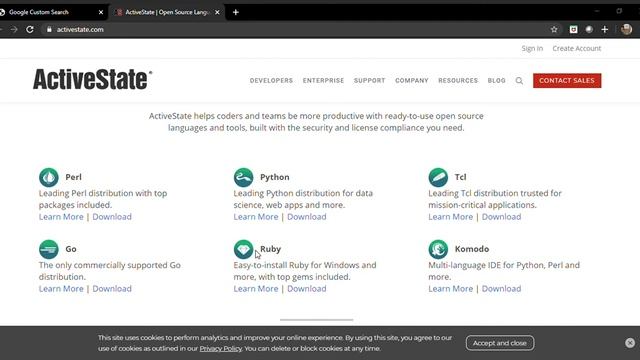The height and width of the screenshot is (360, 640).
Task: Go to the Blog
Action: click(496, 81)
